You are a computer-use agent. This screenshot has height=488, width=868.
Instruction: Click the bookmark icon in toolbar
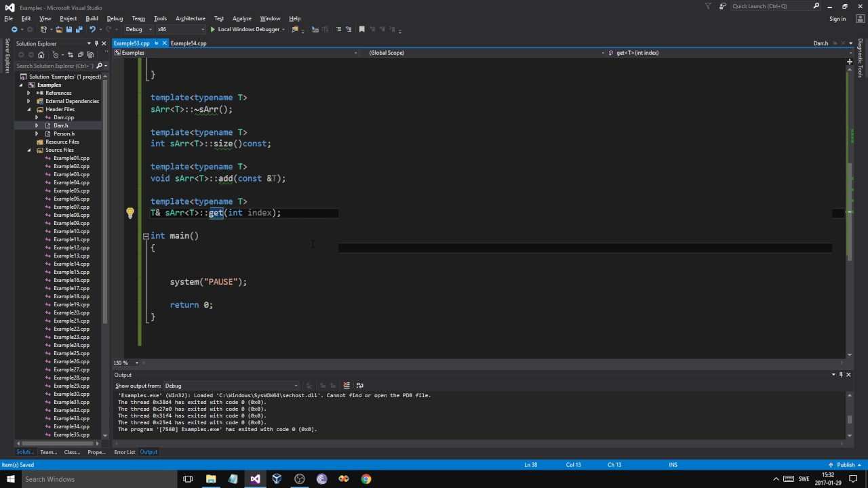[361, 30]
